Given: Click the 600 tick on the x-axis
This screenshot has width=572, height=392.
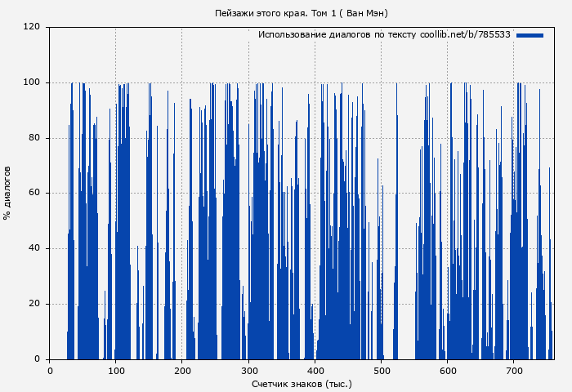Looking at the screenshot, I should [447, 371].
